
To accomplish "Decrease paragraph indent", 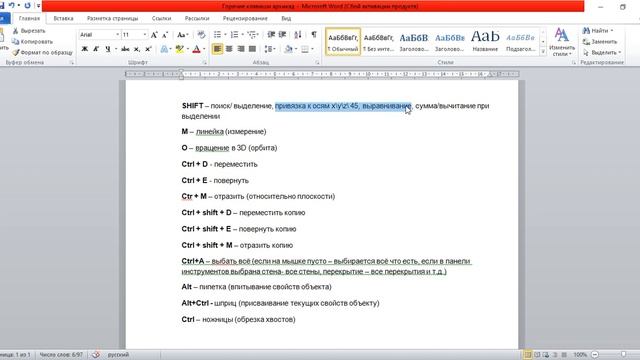I will pyautogui.click(x=271, y=35).
